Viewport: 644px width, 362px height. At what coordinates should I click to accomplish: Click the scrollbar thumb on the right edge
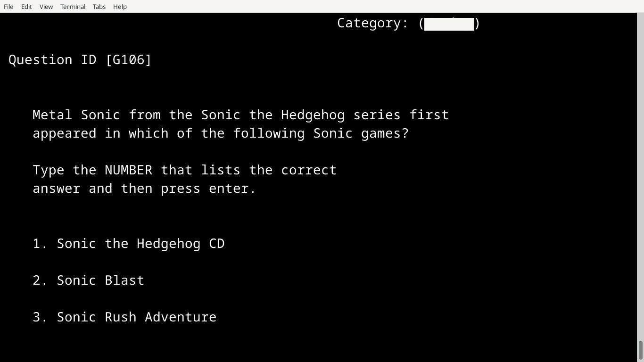pos(641,350)
